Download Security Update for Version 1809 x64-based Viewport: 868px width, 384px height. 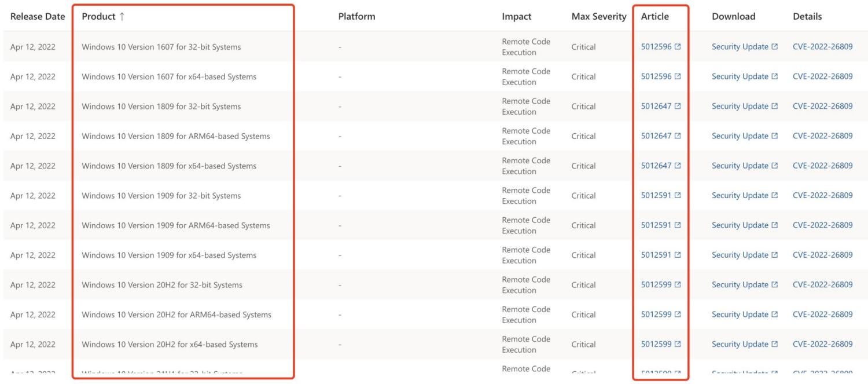click(x=745, y=166)
